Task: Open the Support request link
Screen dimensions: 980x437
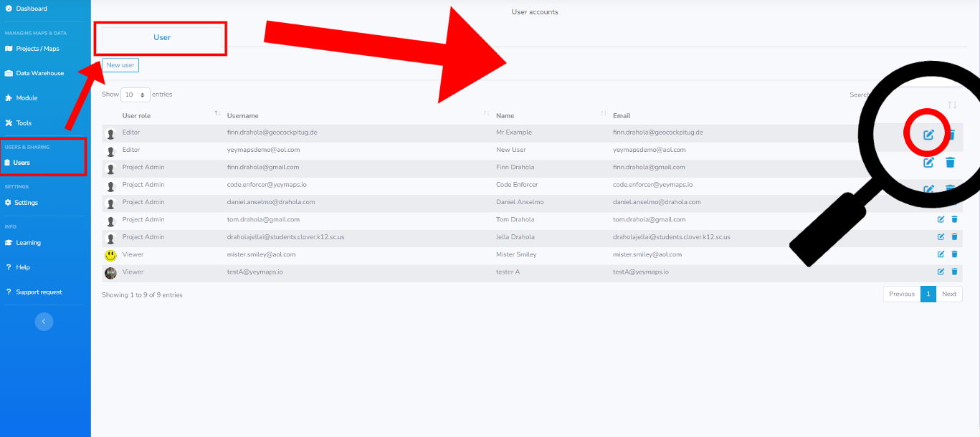Action: (x=39, y=292)
